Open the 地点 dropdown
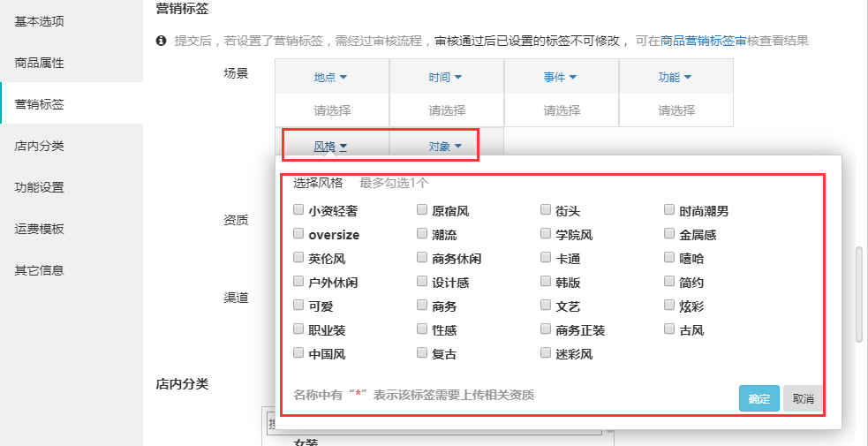The height and width of the screenshot is (446, 868). [331, 77]
